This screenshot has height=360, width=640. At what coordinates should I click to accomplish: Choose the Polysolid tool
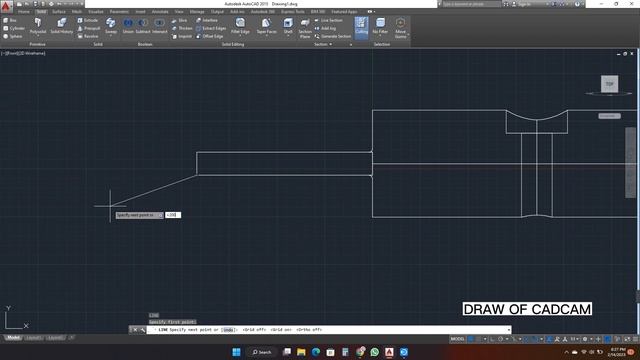[x=38, y=26]
